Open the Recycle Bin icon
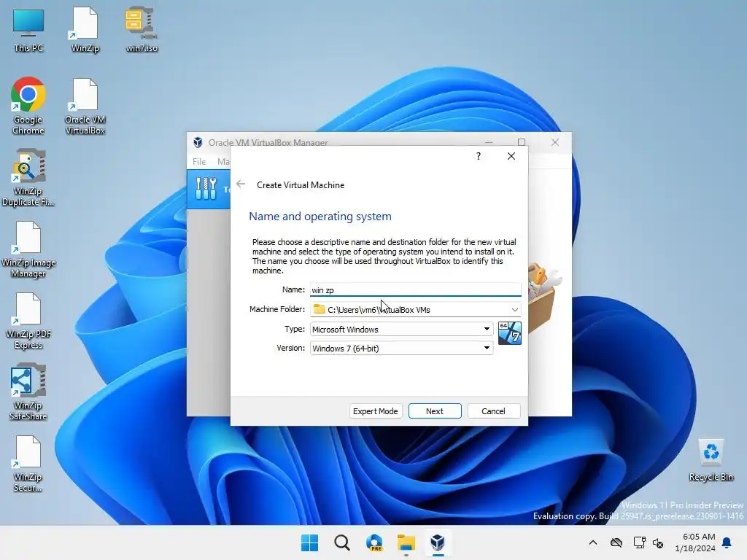 coord(711,460)
